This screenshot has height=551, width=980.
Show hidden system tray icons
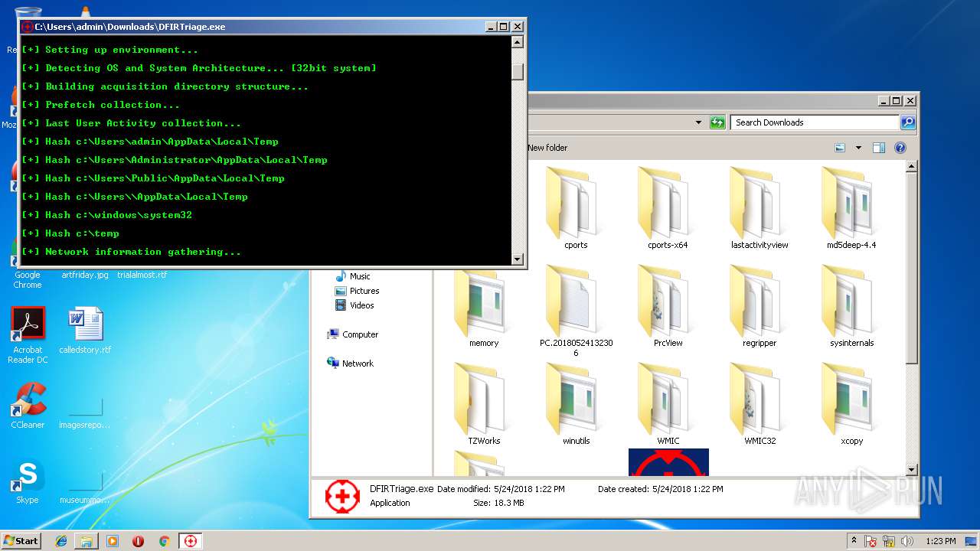click(854, 541)
